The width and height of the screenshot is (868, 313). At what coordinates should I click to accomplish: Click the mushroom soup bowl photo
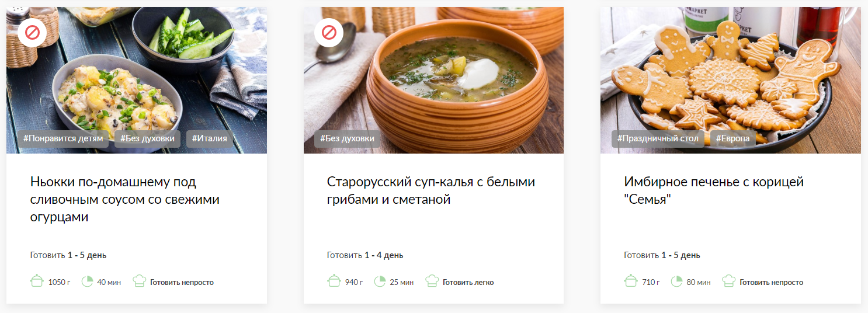[433, 80]
